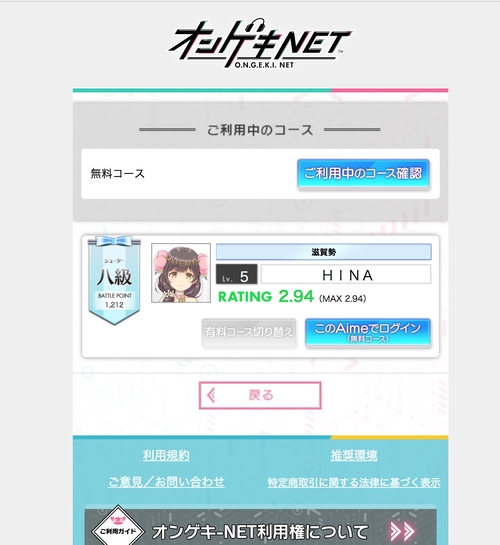Click the 無料コース label
Image resolution: width=500 pixels, height=545 pixels.
pos(117,173)
